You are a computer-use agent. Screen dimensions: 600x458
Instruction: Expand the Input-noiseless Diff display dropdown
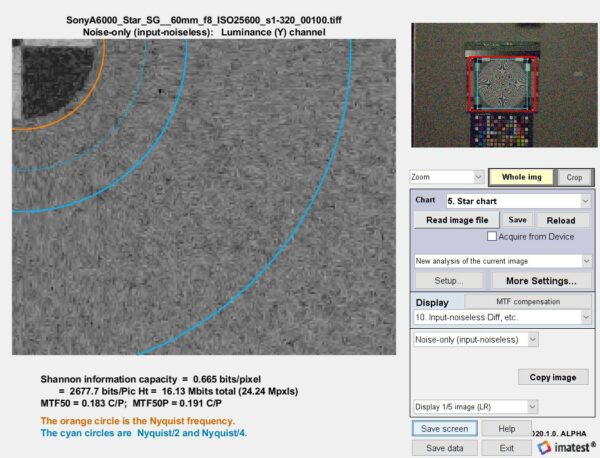502,317
